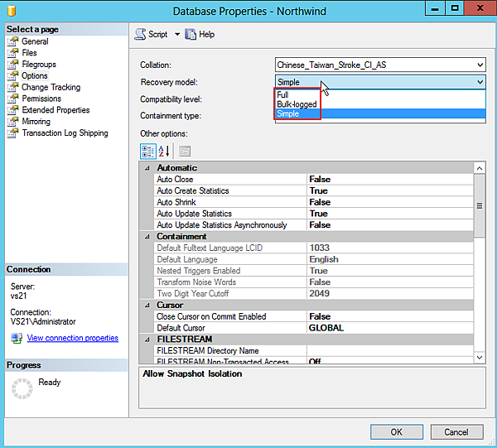The image size is (497, 448).
Task: Collapse the Containment category
Action: (x=147, y=237)
